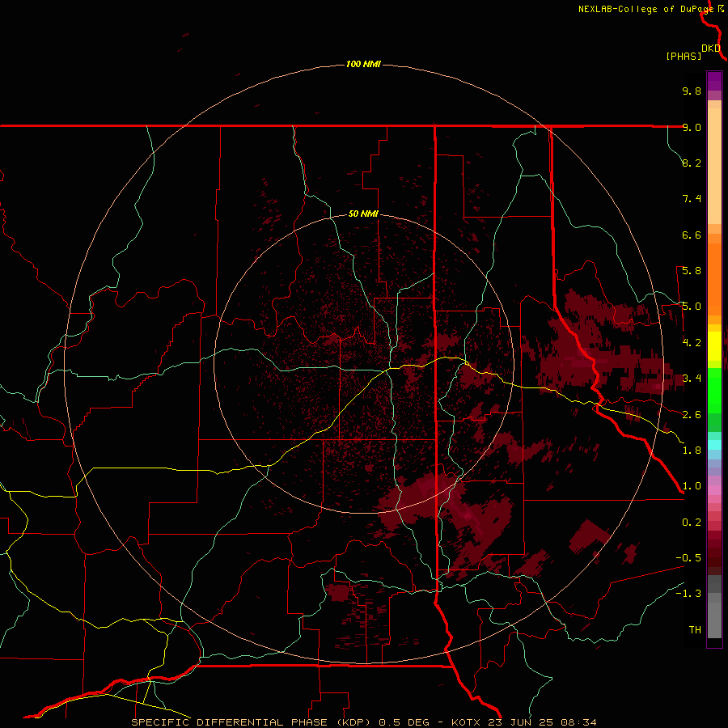The width and height of the screenshot is (728, 728).
Task: Pick the yellow band of the color bar
Action: pyautogui.click(x=714, y=346)
